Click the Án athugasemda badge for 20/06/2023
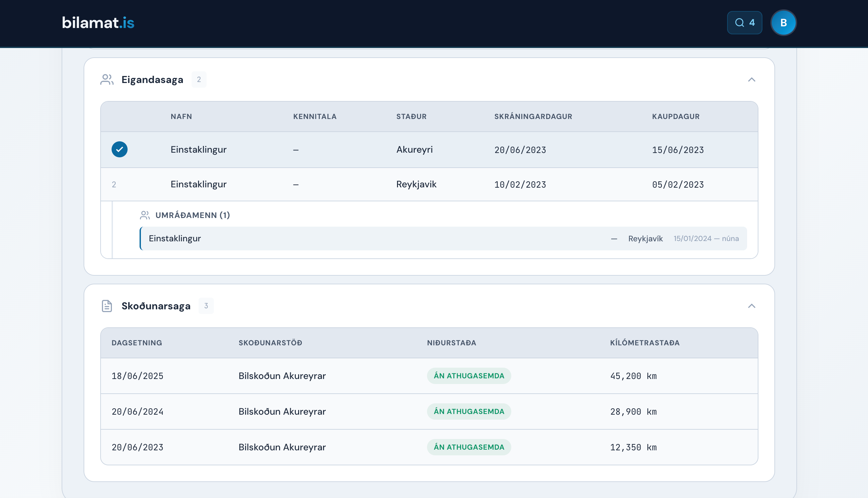This screenshot has height=498, width=868. click(469, 447)
